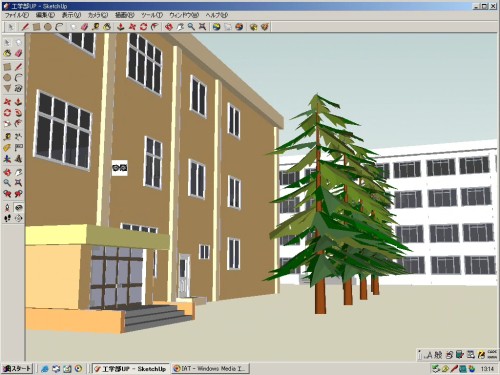Select the Pencil line tool in top toolbar
The width and height of the screenshot is (500, 375).
coord(25,27)
